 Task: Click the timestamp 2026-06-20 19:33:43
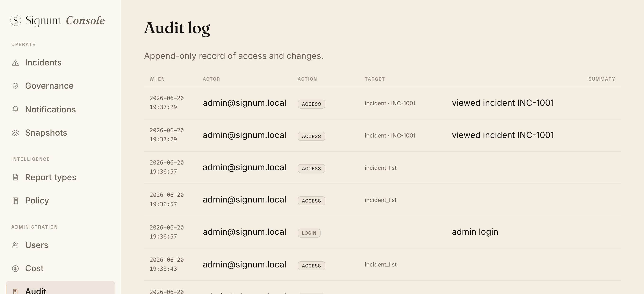coord(166,264)
